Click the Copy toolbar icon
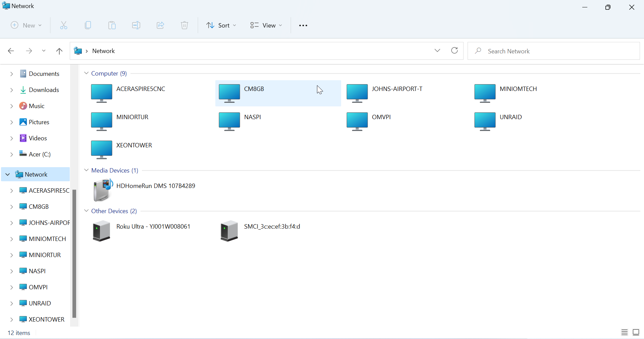This screenshot has height=339, width=644. click(x=88, y=25)
